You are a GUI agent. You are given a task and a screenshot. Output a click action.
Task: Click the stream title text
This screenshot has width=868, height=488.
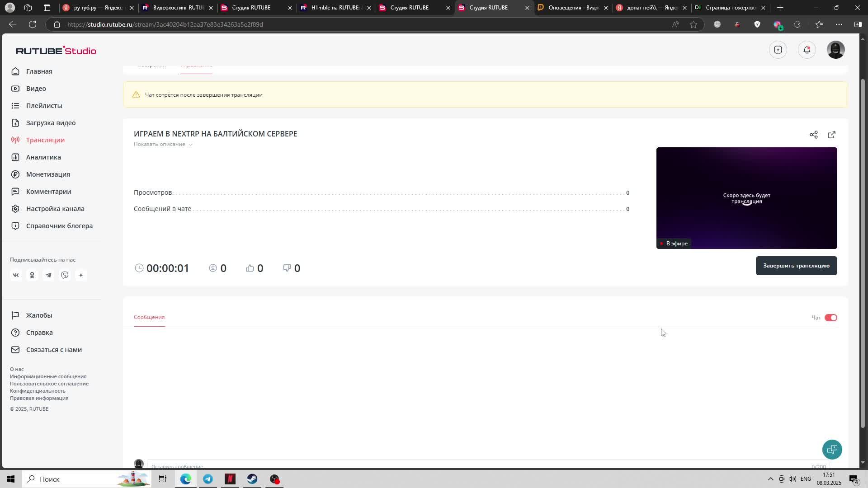point(215,134)
